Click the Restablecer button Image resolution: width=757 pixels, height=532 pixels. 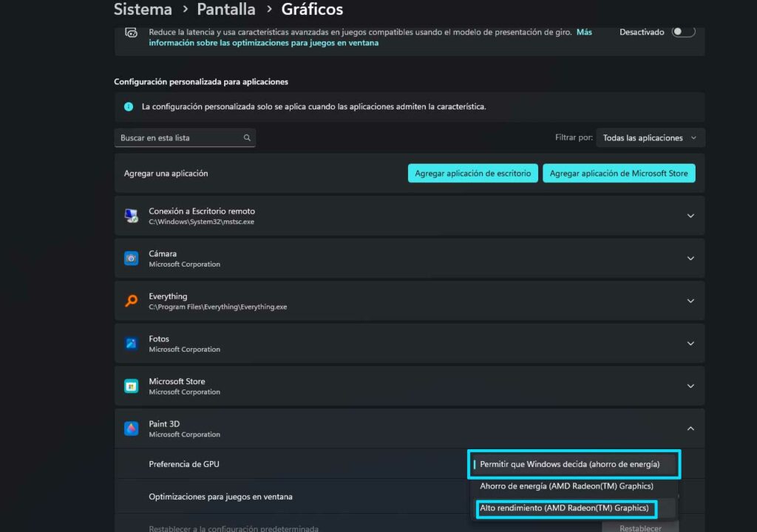tap(640, 527)
